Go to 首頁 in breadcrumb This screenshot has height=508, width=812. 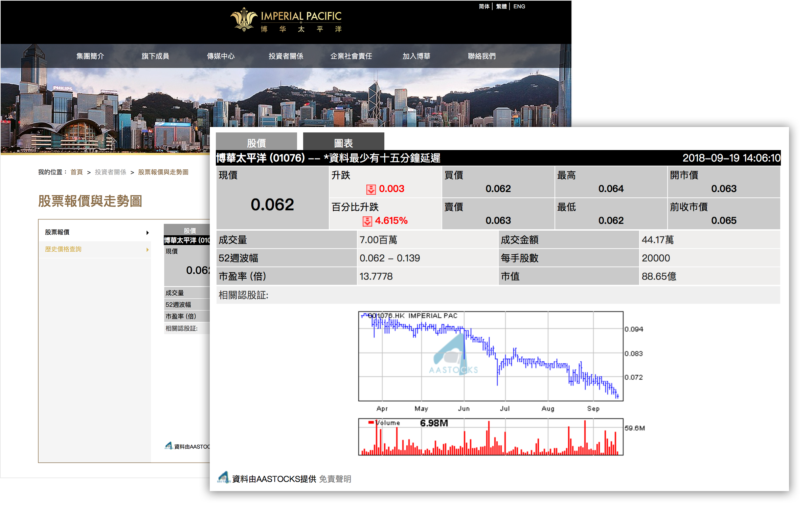76,172
